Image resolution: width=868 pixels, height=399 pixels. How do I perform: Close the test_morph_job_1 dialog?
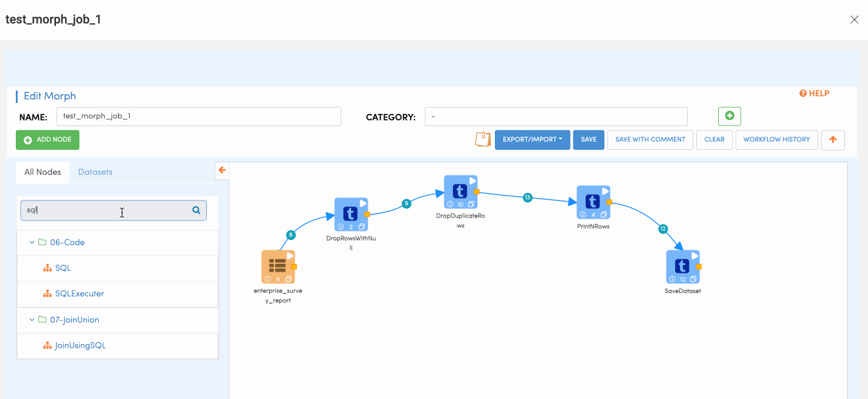854,19
